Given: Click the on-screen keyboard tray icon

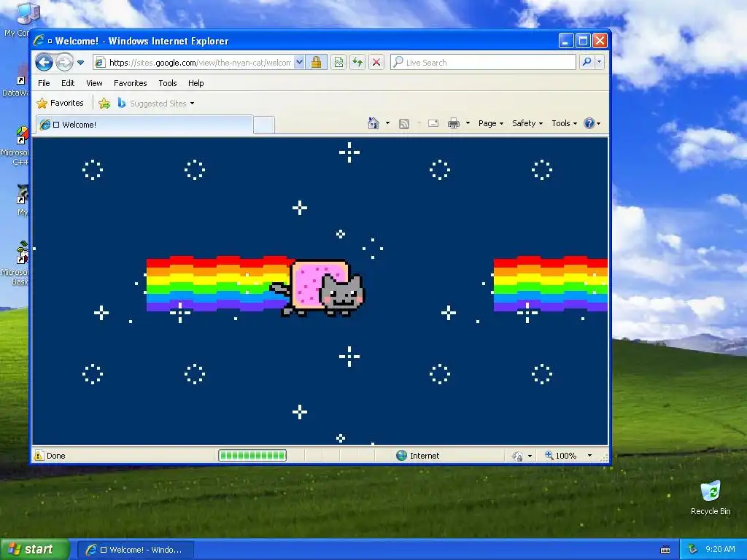Looking at the screenshot, I should point(665,550).
